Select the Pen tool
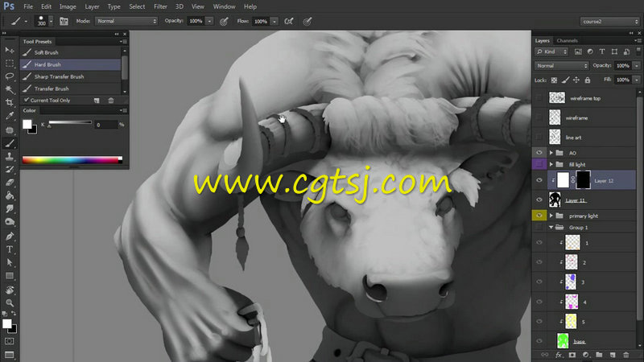 coord(10,236)
